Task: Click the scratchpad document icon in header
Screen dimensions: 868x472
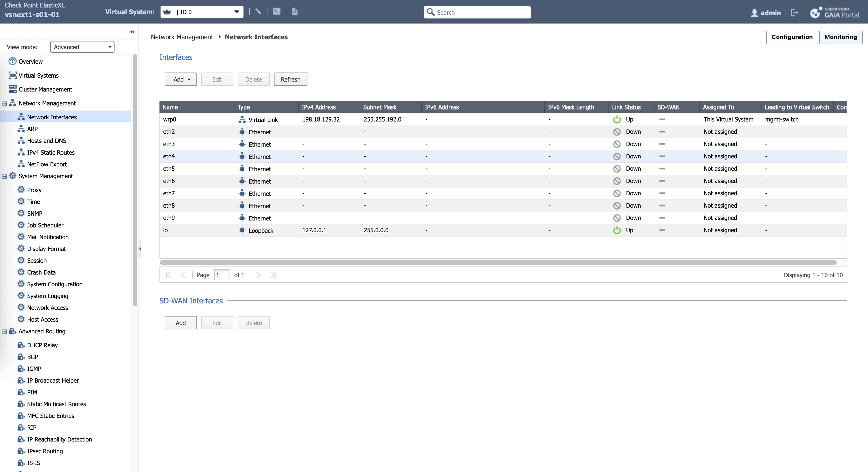Action: [295, 12]
